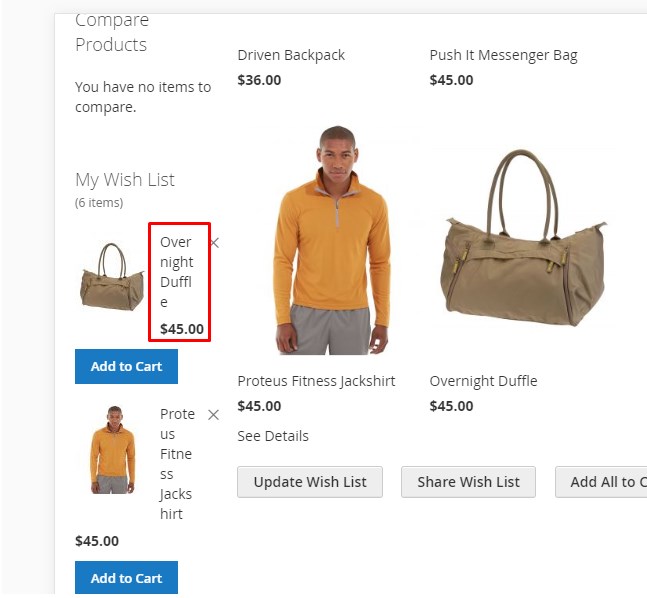647x598 pixels.
Task: Open See Details under Proteus Fitness Jackshirt
Action: (273, 436)
